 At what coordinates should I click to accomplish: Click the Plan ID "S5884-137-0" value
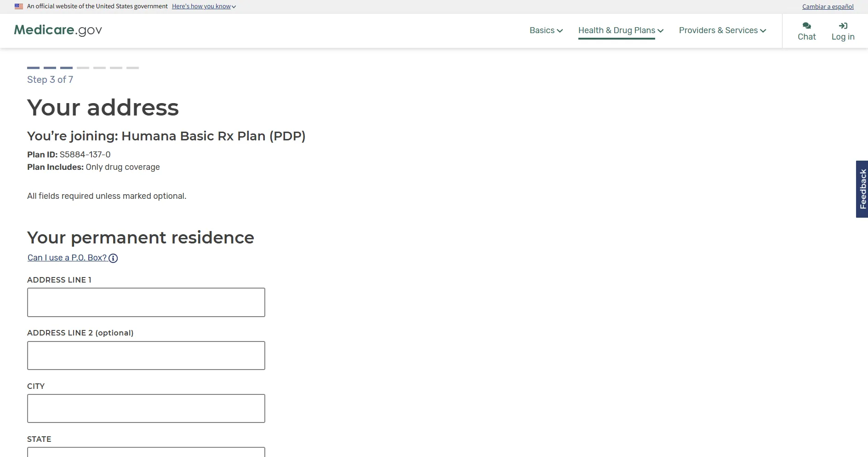point(85,155)
